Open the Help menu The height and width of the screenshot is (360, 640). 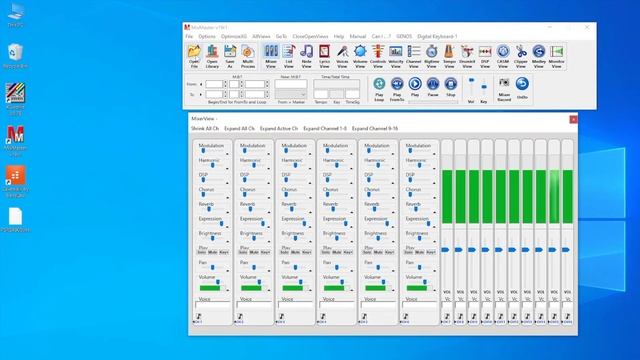[339, 36]
